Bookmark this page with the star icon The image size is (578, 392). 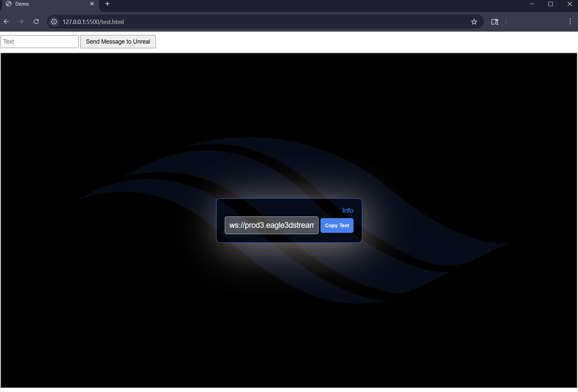474,22
